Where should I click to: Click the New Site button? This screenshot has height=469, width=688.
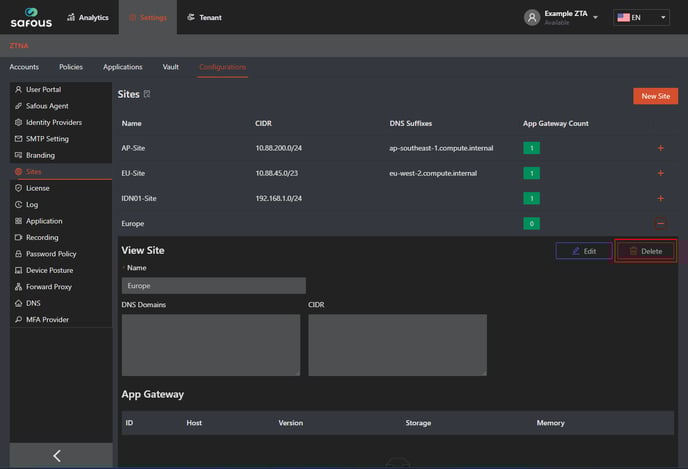coord(655,96)
